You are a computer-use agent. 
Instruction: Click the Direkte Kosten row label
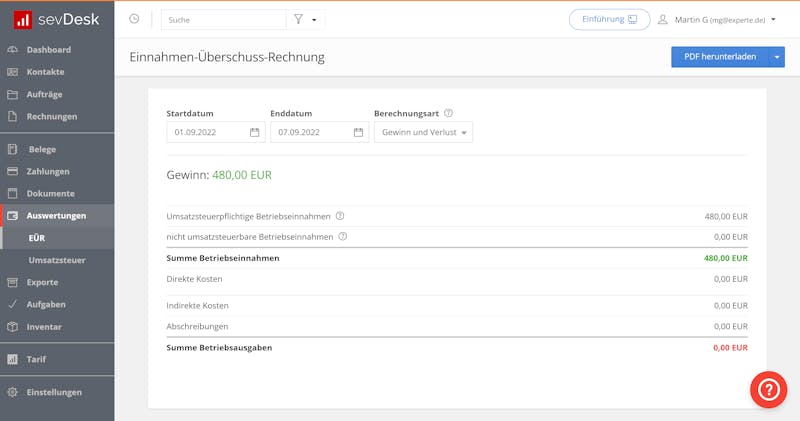pyautogui.click(x=194, y=279)
